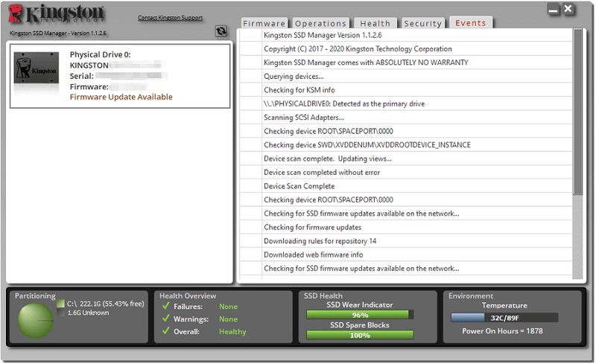
Task: Click the Kingston Technology logo
Action: point(57,14)
